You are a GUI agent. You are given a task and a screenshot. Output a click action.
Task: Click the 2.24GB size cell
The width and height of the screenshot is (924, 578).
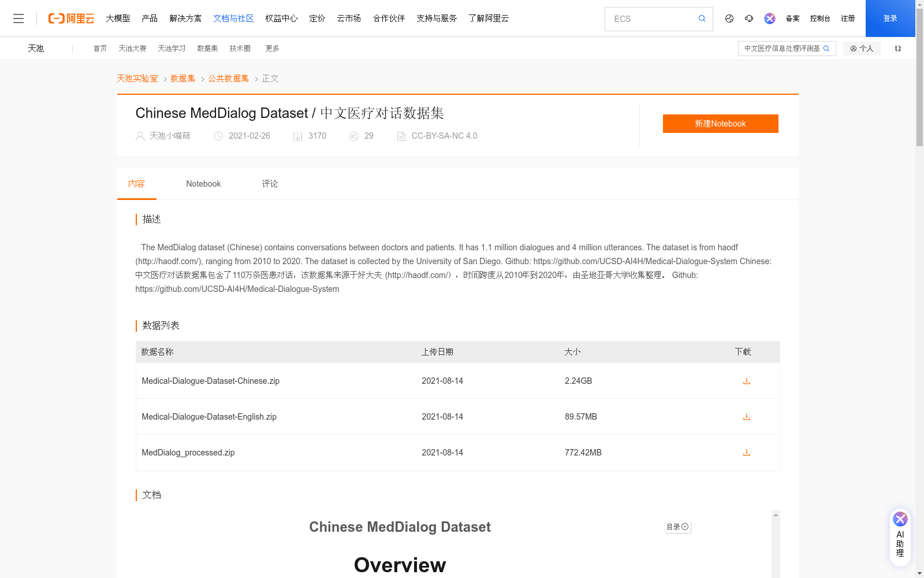coord(578,381)
